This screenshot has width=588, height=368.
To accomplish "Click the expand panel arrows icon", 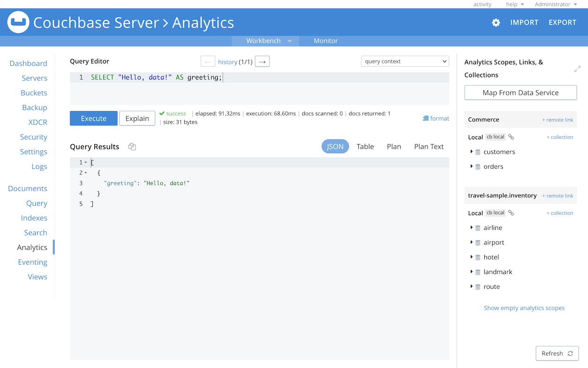I will point(577,69).
